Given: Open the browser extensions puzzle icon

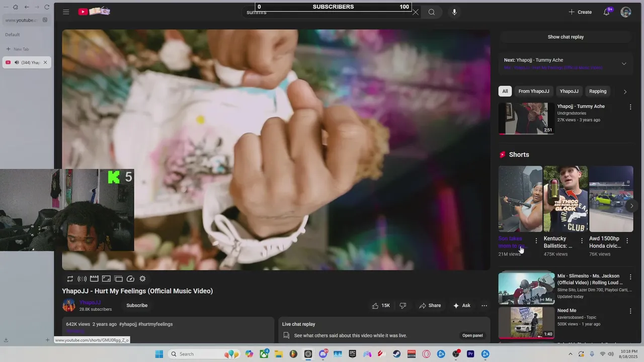Looking at the screenshot, I should click(16, 7).
